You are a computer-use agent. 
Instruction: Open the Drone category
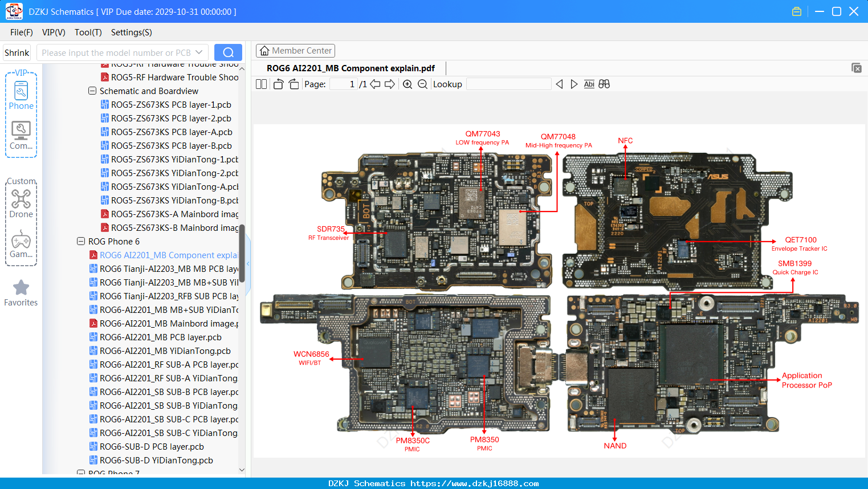[21, 203]
